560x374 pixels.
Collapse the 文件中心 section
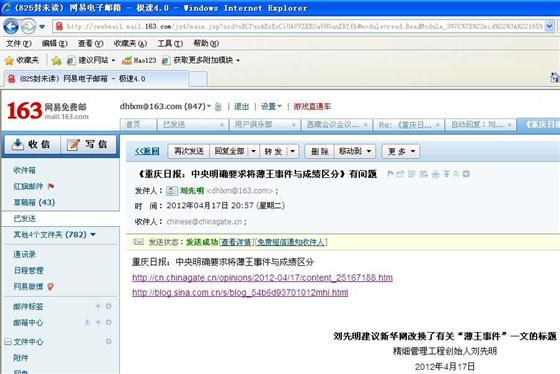[8, 342]
